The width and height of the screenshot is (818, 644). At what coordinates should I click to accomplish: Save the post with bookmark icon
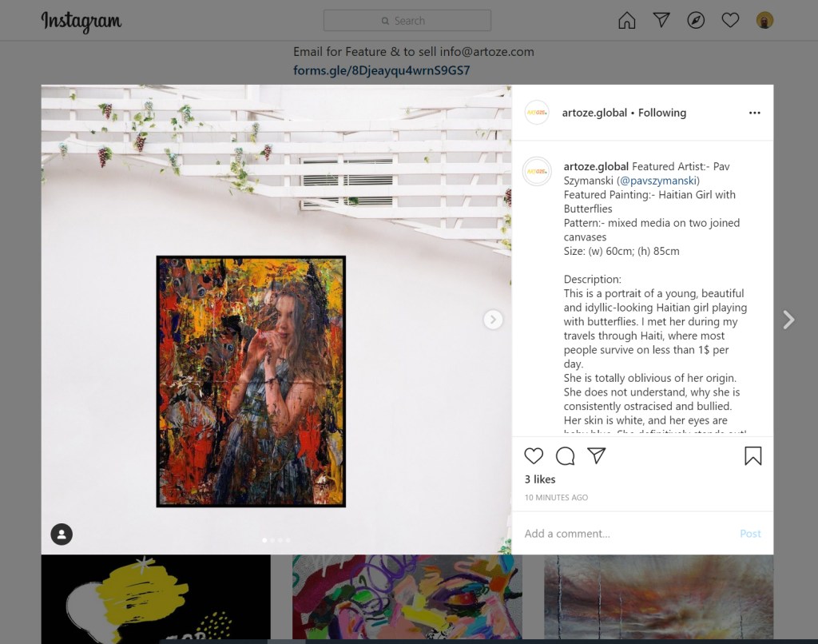(752, 455)
